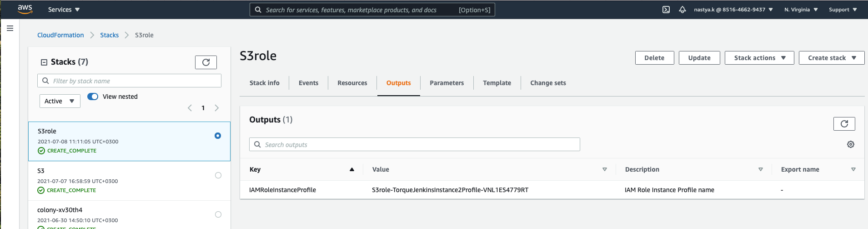
Task: Switch to the Parameters tab
Action: (x=447, y=83)
